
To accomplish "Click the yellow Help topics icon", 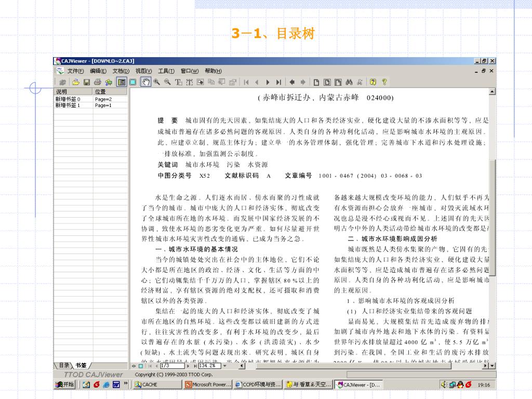I will point(373,82).
